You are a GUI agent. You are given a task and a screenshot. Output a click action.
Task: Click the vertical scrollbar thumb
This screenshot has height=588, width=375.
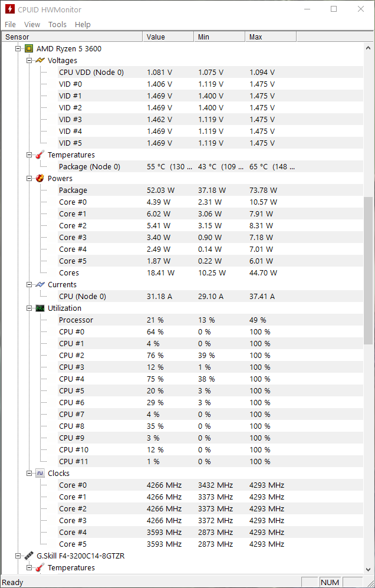coord(369,270)
